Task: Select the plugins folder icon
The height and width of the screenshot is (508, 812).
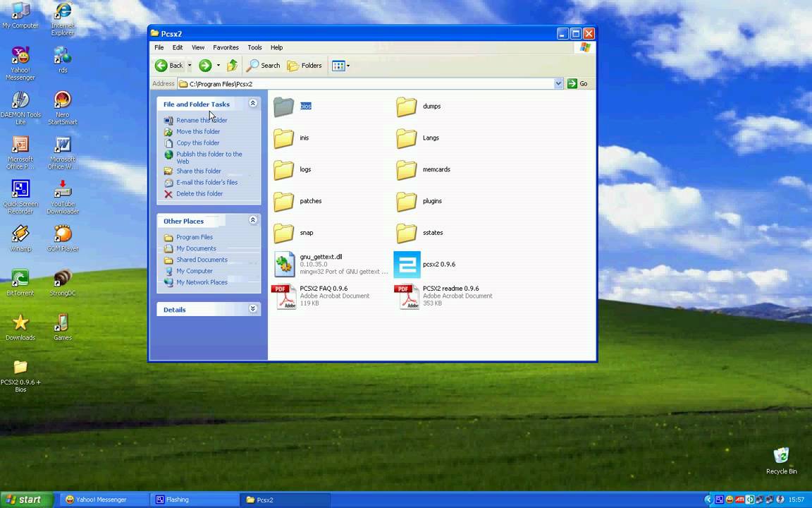Action: [x=407, y=201]
